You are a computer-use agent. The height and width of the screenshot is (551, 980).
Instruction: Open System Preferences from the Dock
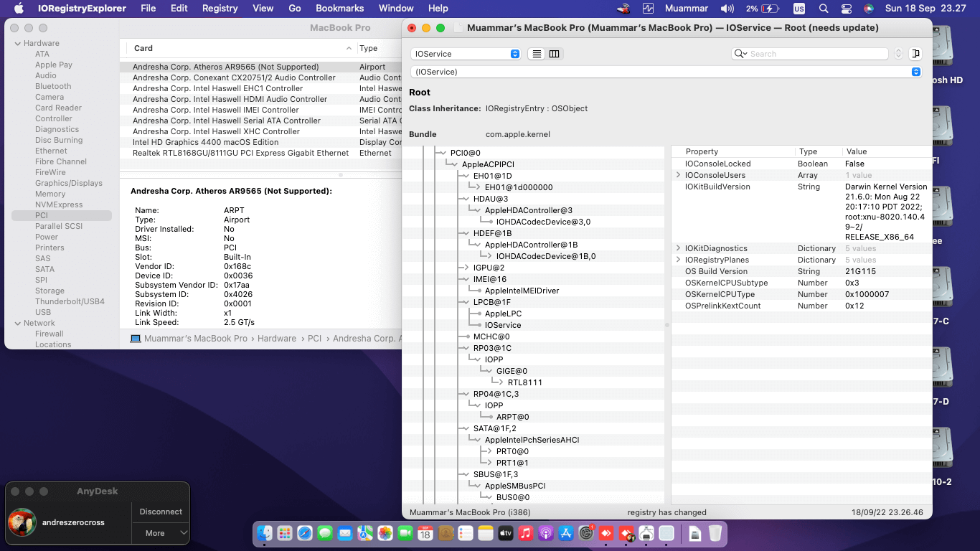586,533
